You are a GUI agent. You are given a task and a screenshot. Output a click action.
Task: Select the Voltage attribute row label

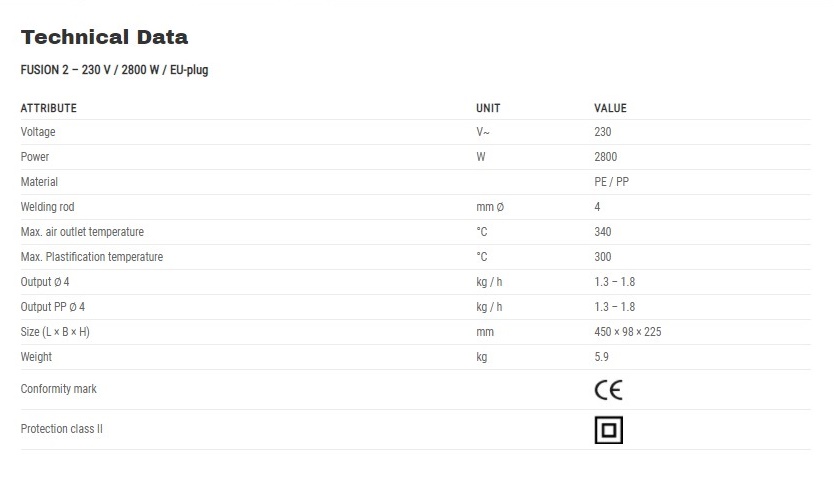[x=38, y=132]
